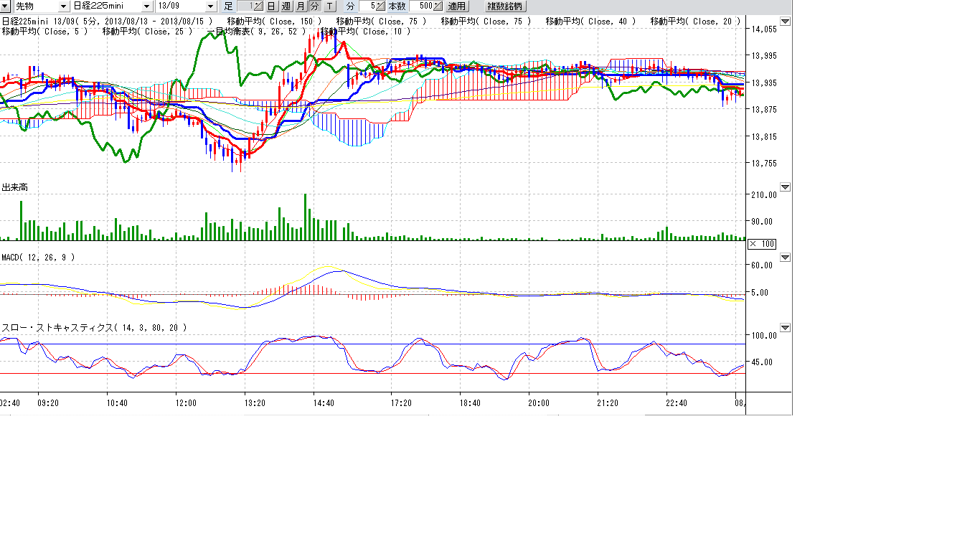980x551 pixels.
Task: Click the 複数銘柄 multiple symbols button
Action: coord(505,6)
